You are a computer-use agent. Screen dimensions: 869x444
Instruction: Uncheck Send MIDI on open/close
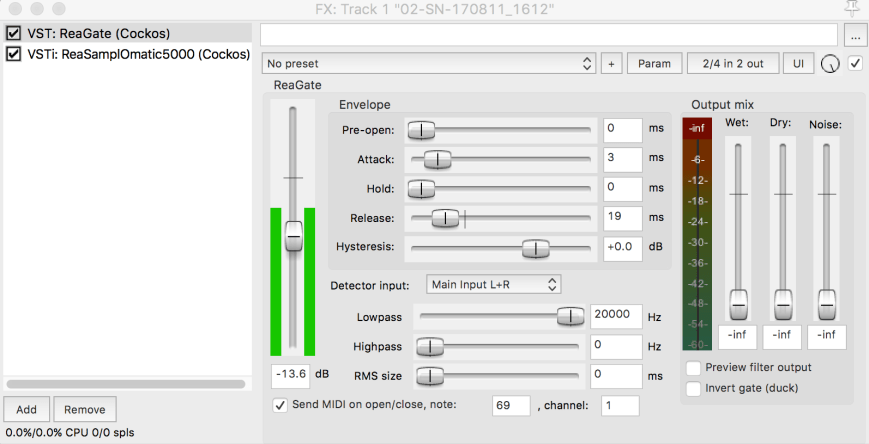click(x=280, y=404)
